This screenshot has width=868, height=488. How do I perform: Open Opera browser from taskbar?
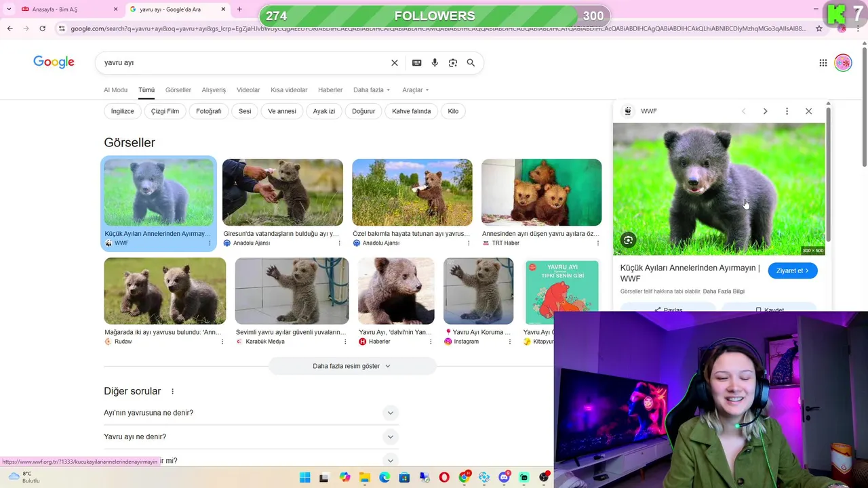click(x=444, y=477)
